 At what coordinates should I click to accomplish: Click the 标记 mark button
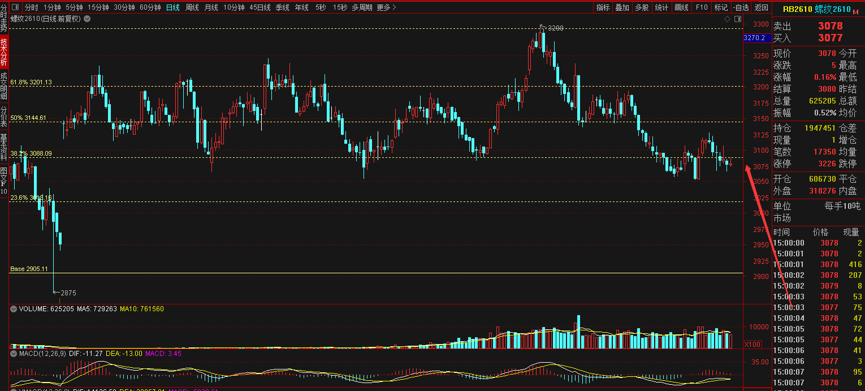point(721,8)
